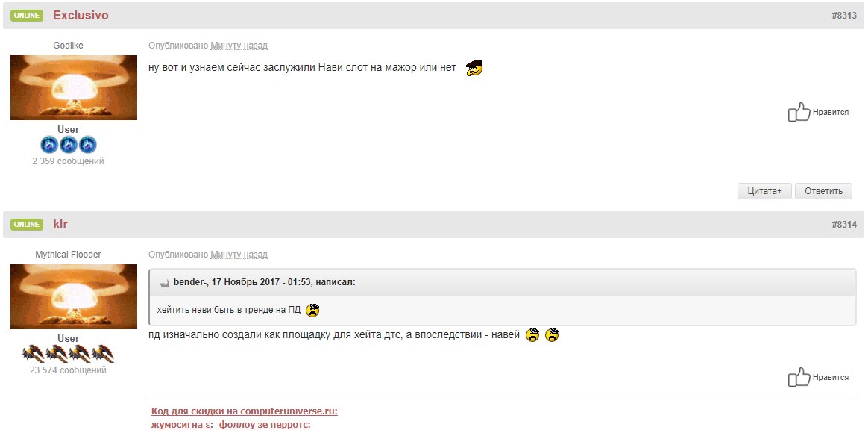This screenshot has height=433, width=868.
Task: Click Exclusivo's blue rank badge icons
Action: (x=69, y=145)
